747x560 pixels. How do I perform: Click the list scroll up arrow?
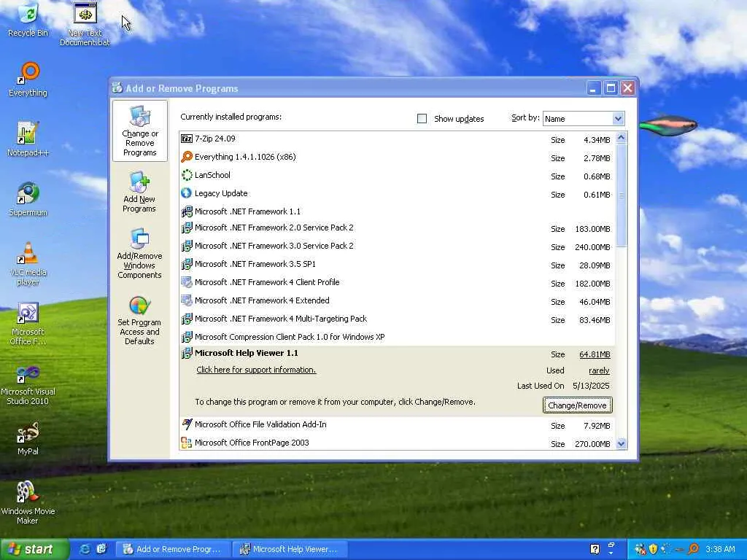(621, 138)
